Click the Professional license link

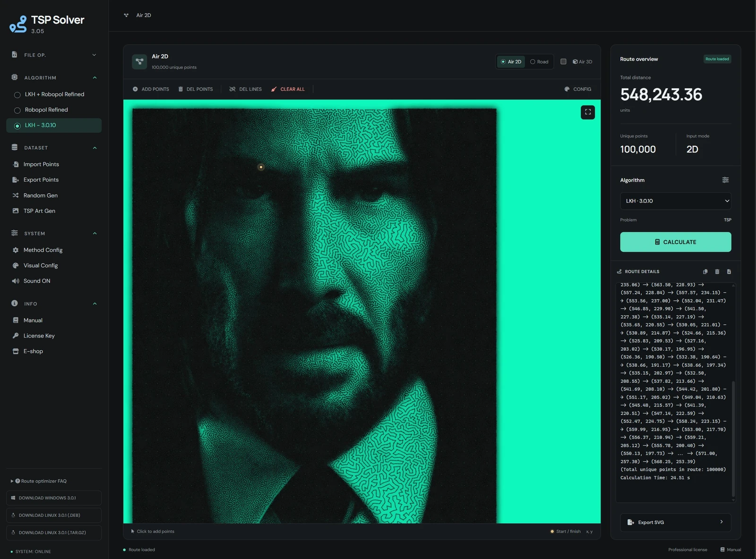pos(687,550)
